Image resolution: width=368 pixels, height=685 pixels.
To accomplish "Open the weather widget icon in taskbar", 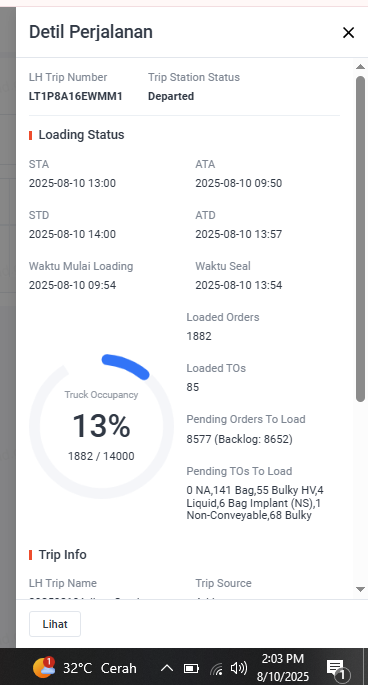I will point(44,668).
